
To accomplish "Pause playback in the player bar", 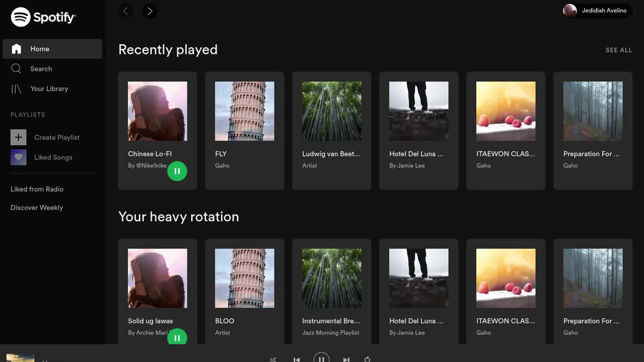I will [x=321, y=357].
